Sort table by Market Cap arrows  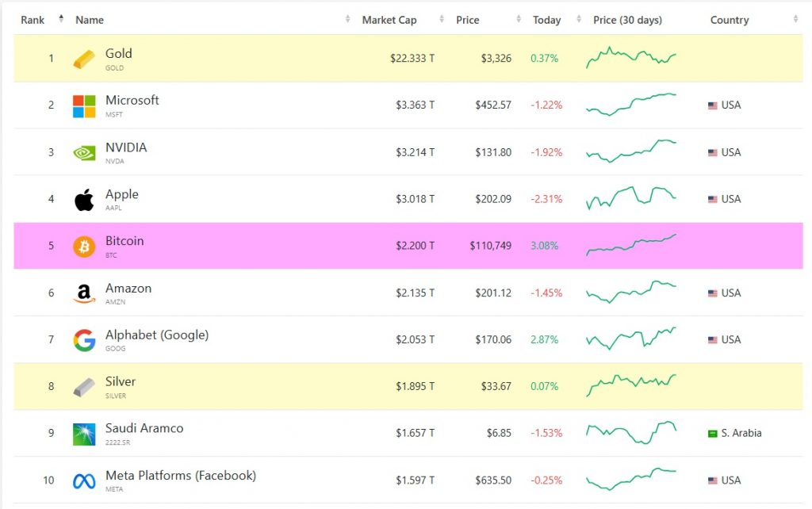point(442,19)
